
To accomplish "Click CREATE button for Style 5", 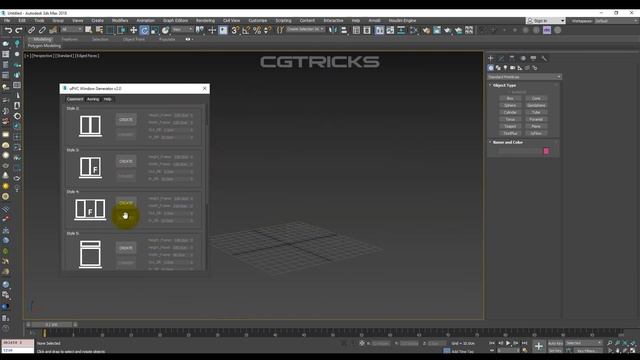I will pyautogui.click(x=126, y=248).
